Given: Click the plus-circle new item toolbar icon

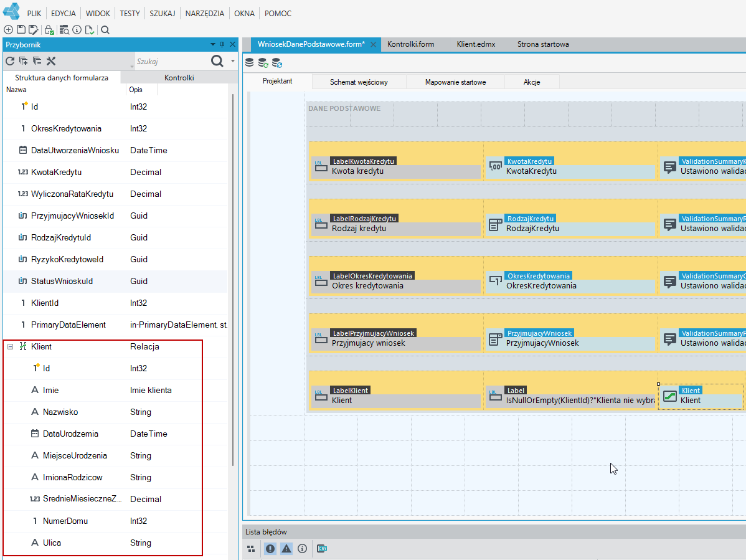Looking at the screenshot, I should 9,30.
